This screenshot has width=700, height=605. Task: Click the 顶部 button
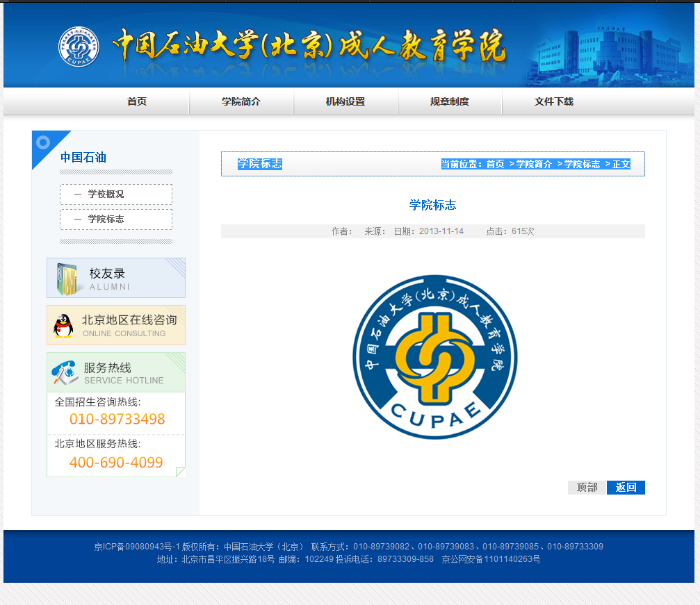click(x=587, y=488)
